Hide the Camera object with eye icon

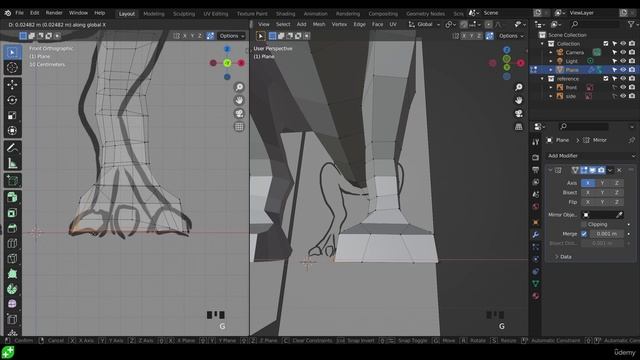(623, 52)
